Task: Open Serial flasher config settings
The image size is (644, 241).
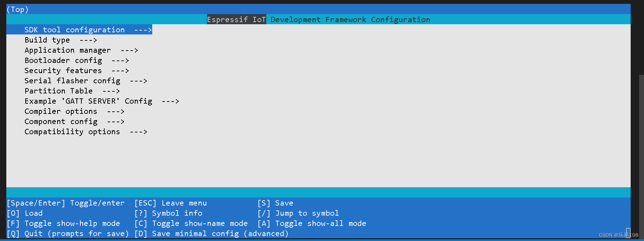Action: click(x=72, y=80)
